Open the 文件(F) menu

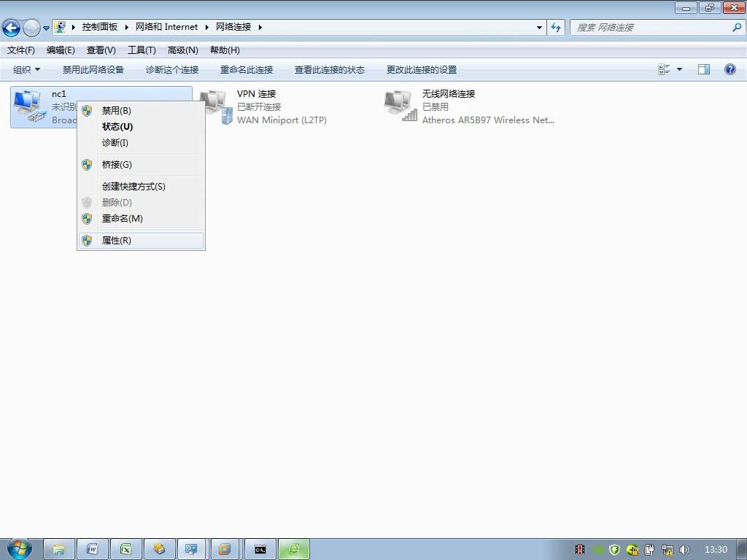[x=21, y=50]
